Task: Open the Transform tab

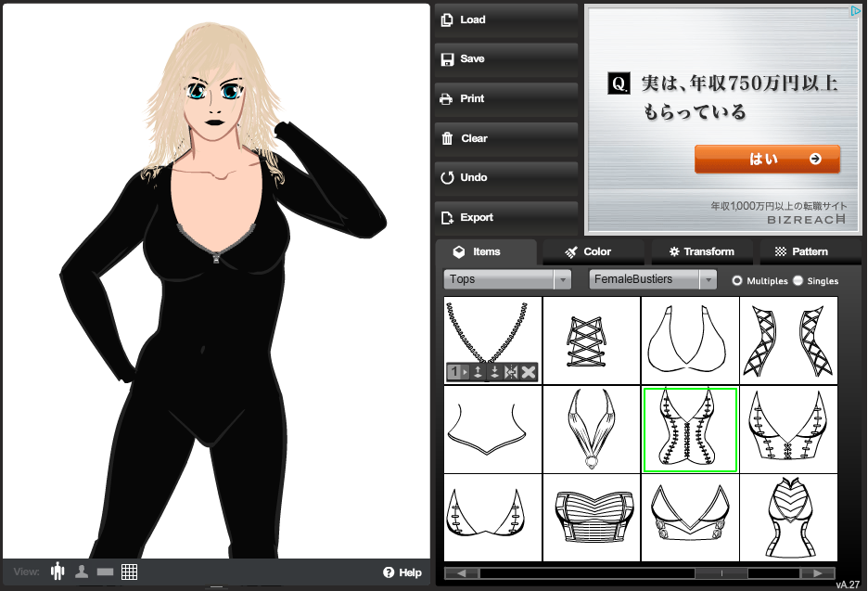Action: 701,251
